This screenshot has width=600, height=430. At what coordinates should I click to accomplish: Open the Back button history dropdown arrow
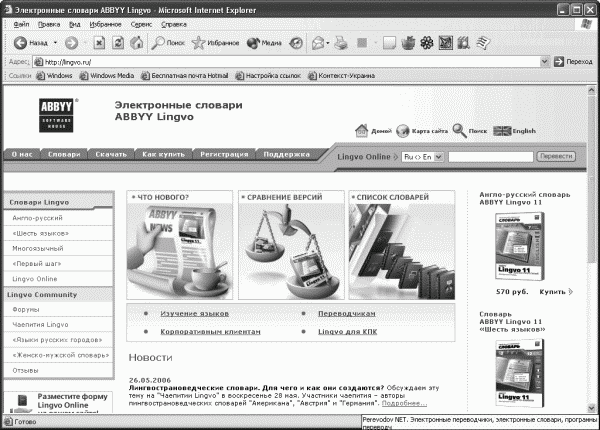point(55,43)
